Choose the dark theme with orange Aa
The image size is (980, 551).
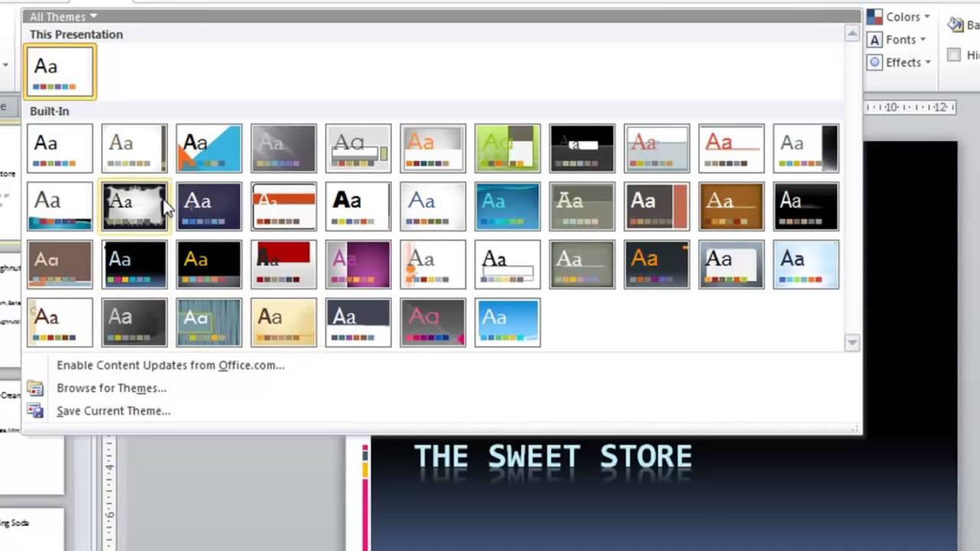(x=657, y=265)
